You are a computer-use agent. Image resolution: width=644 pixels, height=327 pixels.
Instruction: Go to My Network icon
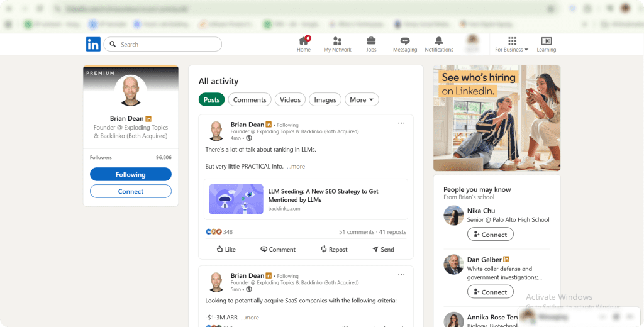337,45
